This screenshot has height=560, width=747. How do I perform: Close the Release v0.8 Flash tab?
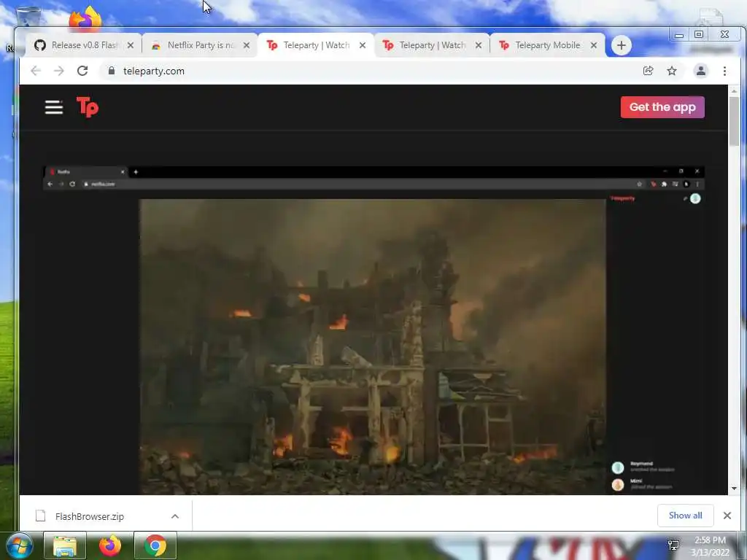(131, 45)
